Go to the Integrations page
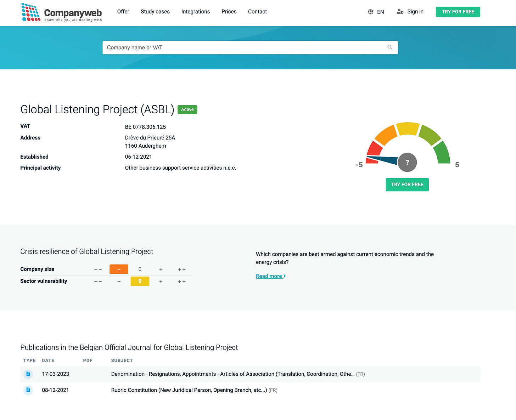Viewport: 516px width, 420px height. tap(196, 11)
